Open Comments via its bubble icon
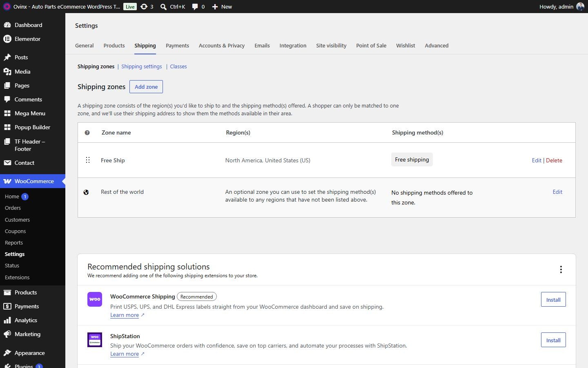Image resolution: width=588 pixels, height=368 pixels. pos(7,99)
